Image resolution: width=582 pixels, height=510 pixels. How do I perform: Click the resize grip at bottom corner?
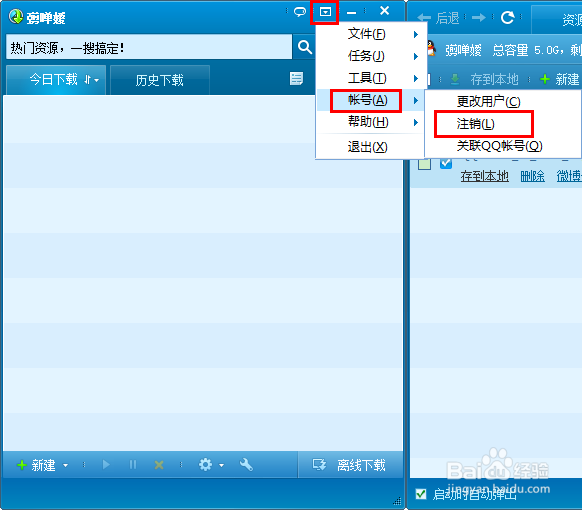[397, 501]
